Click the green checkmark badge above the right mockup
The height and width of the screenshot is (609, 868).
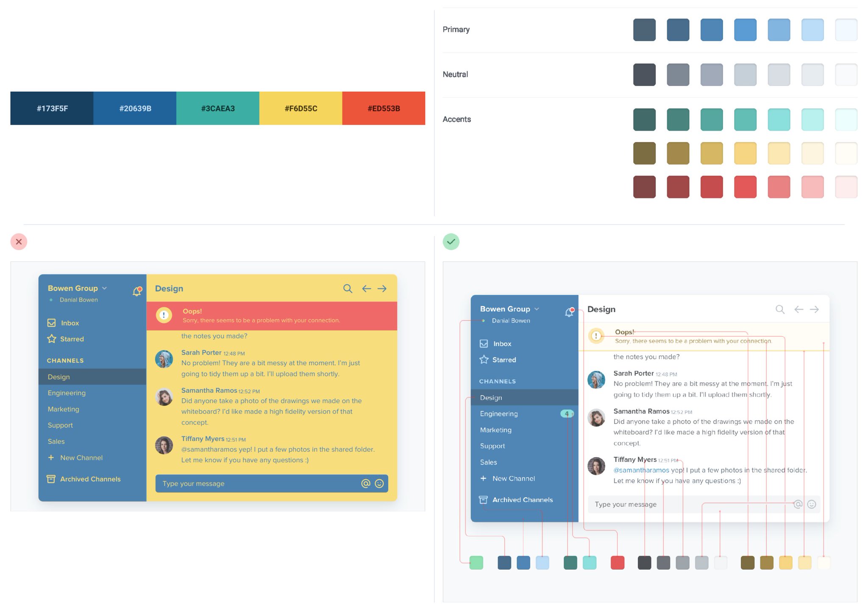451,242
